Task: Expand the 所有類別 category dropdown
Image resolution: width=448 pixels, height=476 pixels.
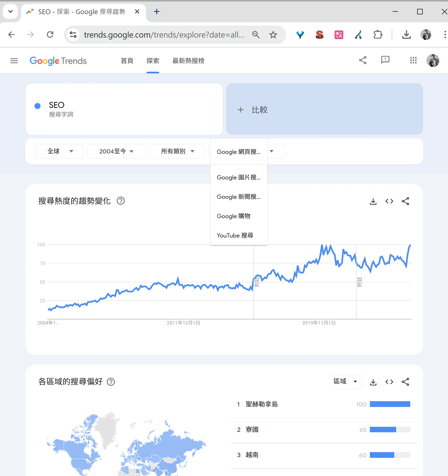Action: 177,151
